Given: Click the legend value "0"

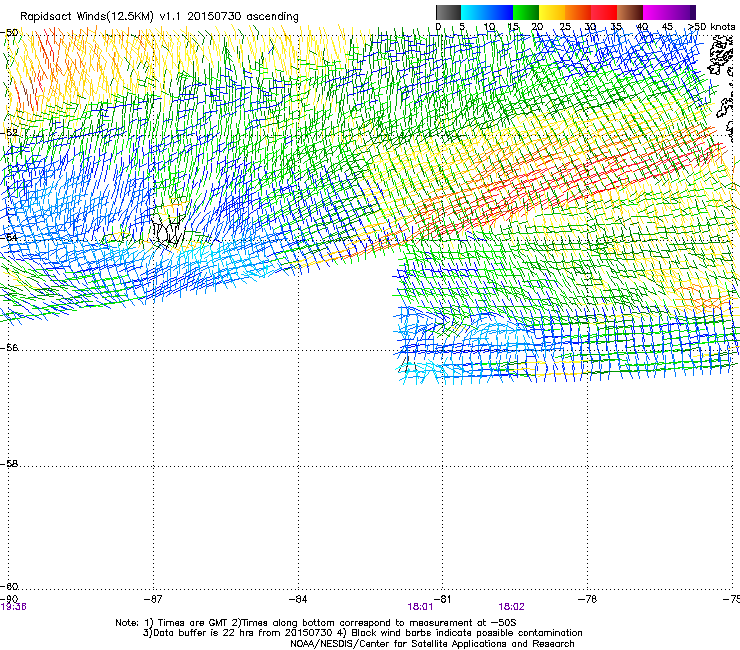Looking at the screenshot, I should click(438, 27).
